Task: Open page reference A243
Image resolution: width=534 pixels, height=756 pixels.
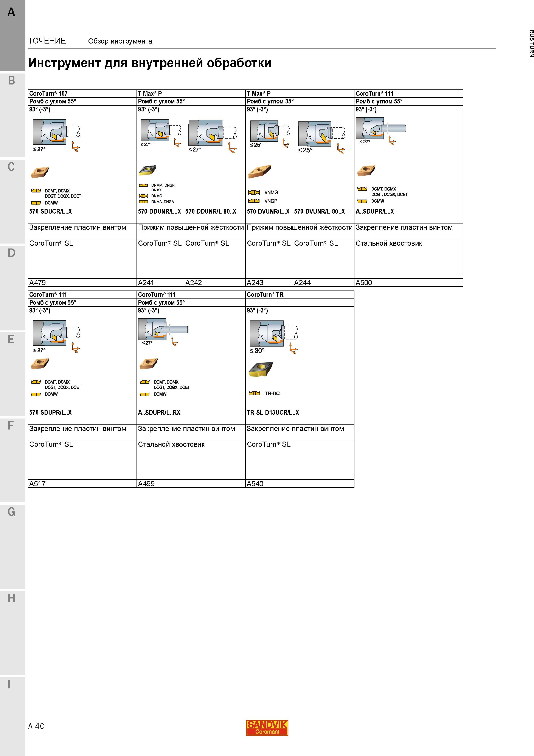Action: [x=255, y=283]
